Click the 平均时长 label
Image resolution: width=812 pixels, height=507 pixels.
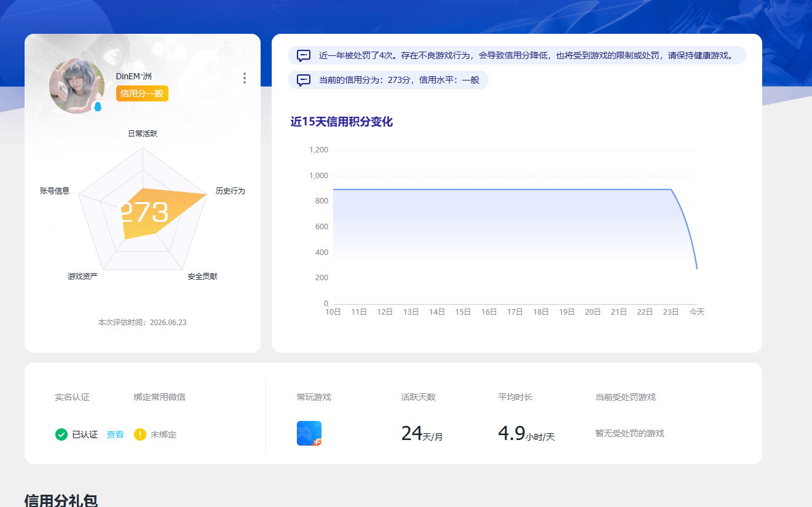tap(515, 397)
